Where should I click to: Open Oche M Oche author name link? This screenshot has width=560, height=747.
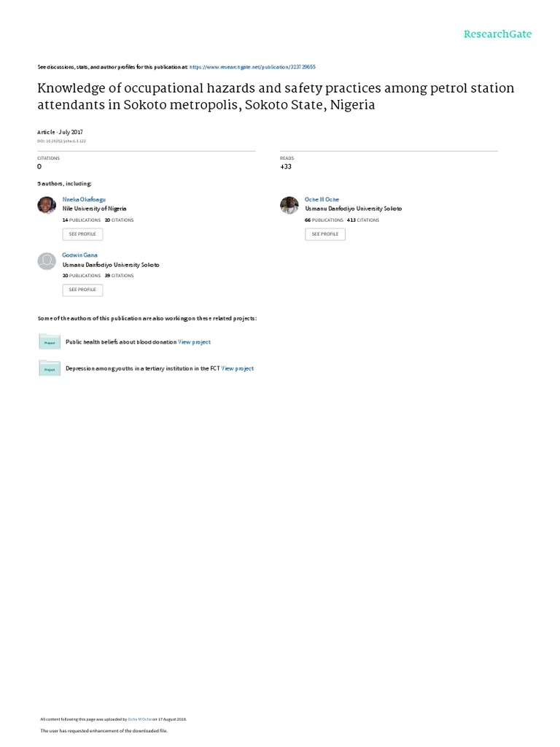point(322,200)
